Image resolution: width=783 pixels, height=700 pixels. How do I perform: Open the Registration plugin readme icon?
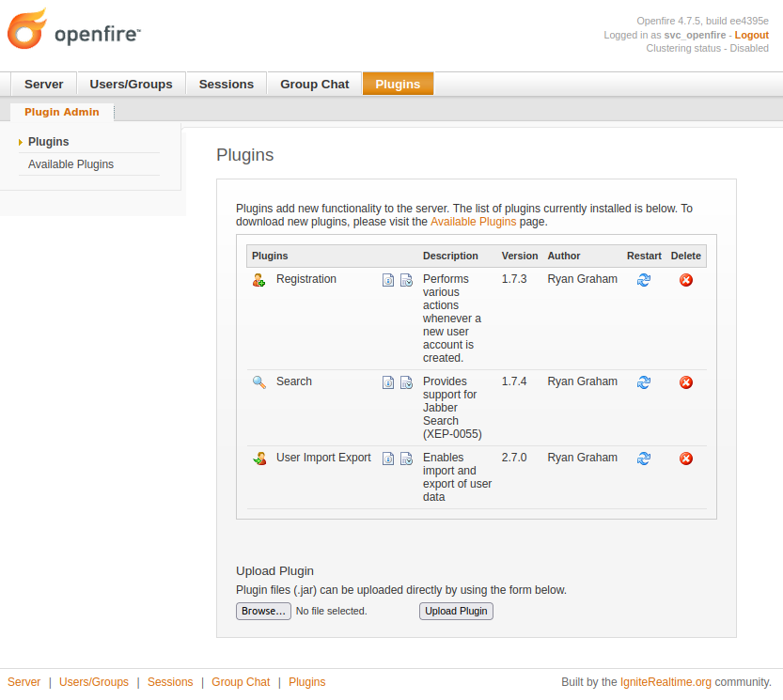pos(388,280)
